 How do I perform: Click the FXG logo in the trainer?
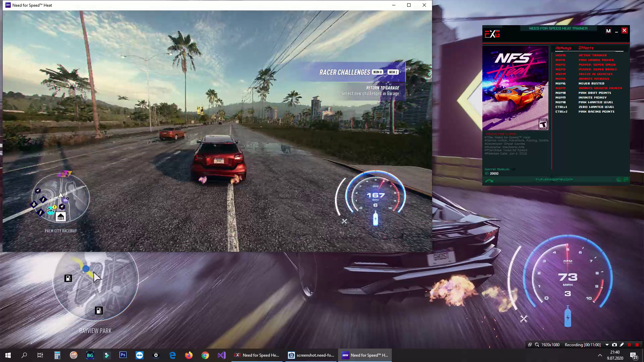(x=492, y=34)
